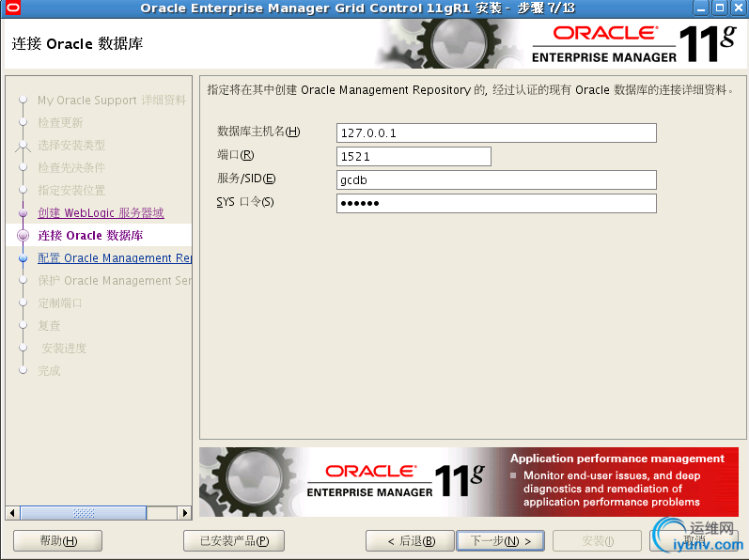The width and height of the screenshot is (749, 560).
Task: Click the 帮助(H) help button
Action: click(x=58, y=541)
